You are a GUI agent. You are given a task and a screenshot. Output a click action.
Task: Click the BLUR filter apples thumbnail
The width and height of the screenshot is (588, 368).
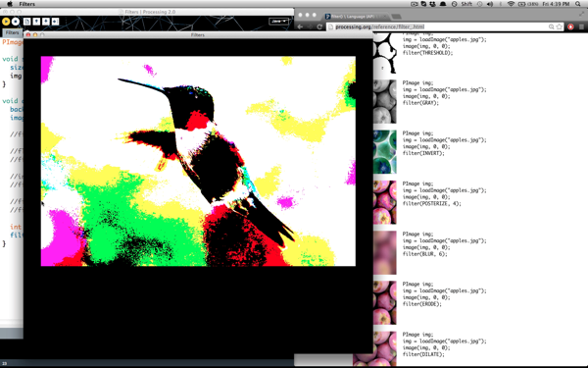pos(385,252)
